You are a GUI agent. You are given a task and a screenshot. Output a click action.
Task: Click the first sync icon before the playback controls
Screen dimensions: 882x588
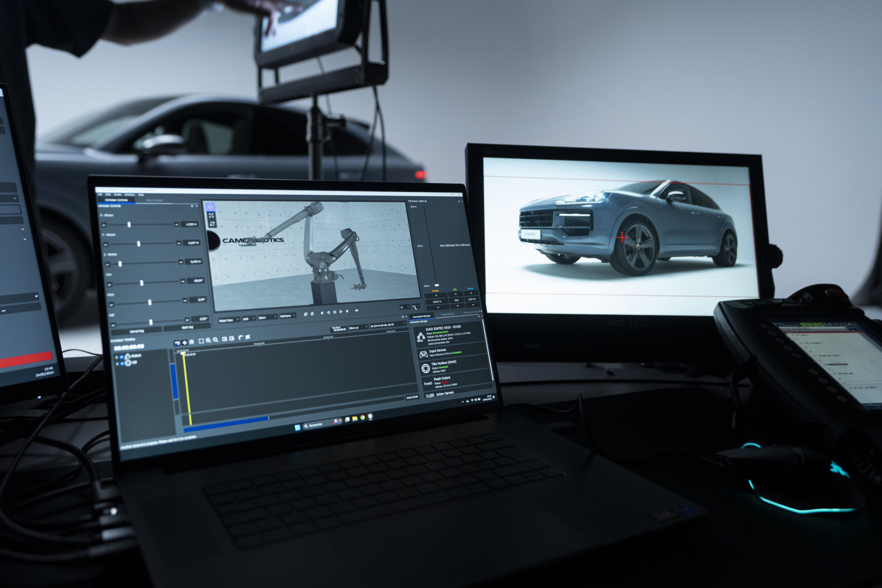305,314
